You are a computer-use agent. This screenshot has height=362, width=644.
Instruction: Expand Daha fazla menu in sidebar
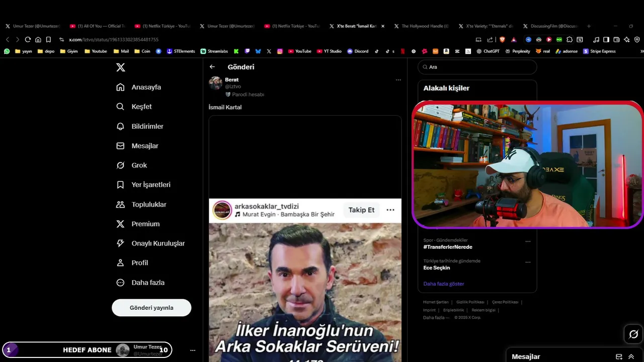point(140,283)
